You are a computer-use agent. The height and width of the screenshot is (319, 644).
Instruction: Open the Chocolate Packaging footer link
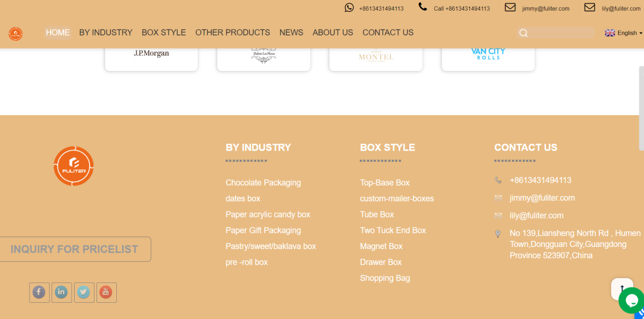coord(263,183)
